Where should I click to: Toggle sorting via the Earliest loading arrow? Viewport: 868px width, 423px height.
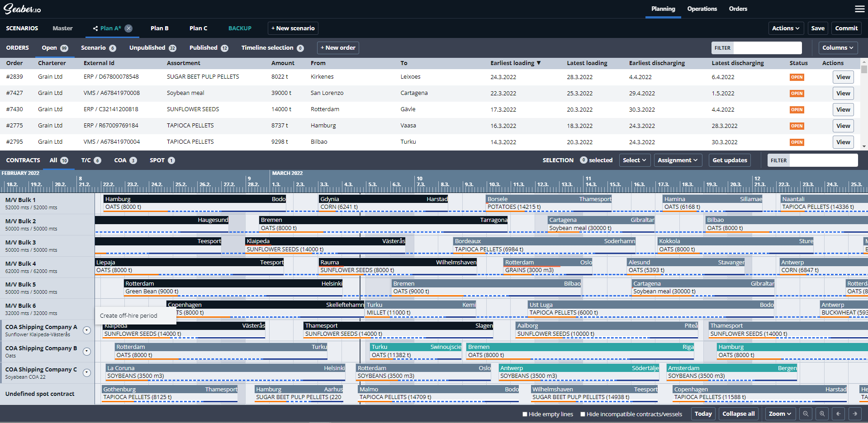[538, 63]
